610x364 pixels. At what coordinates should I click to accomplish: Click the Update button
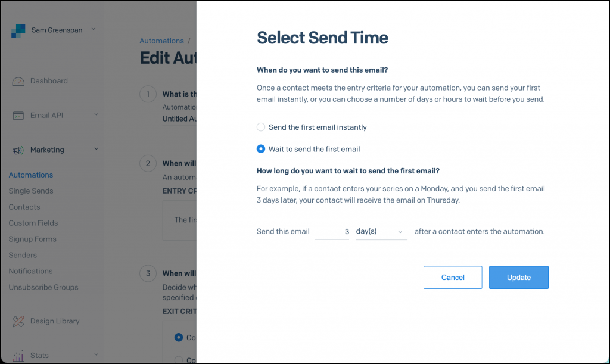[518, 277]
